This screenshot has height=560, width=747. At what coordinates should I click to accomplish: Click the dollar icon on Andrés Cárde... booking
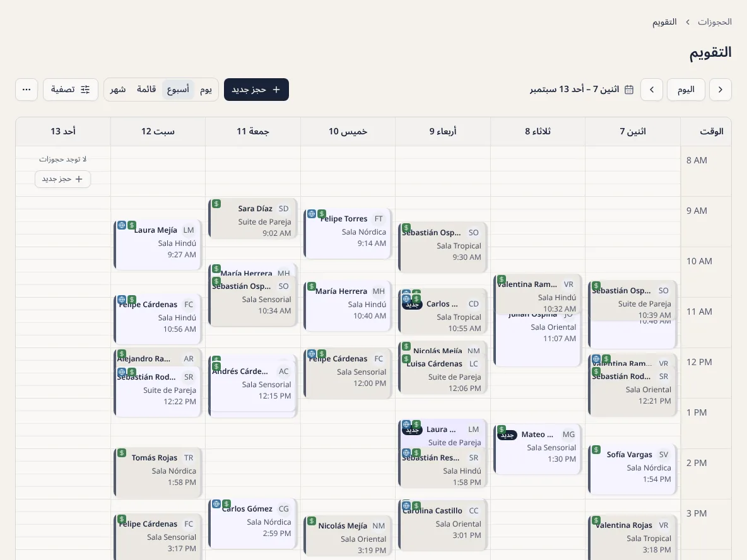coord(216,366)
